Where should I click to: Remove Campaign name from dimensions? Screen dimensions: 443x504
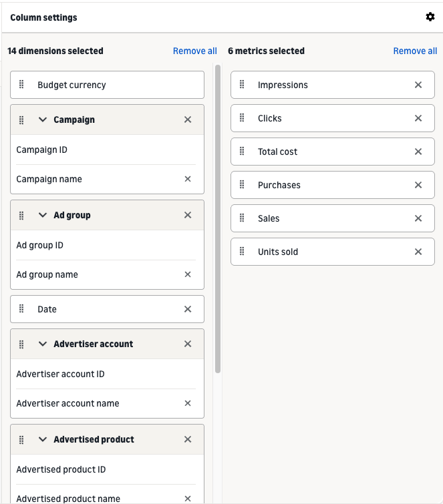click(x=188, y=179)
